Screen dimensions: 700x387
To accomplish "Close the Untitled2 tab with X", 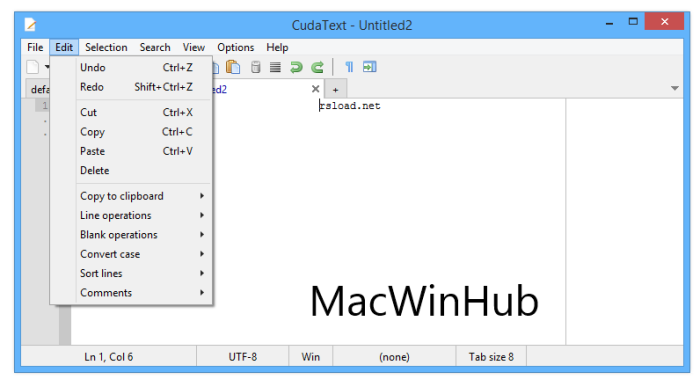I will [x=315, y=89].
